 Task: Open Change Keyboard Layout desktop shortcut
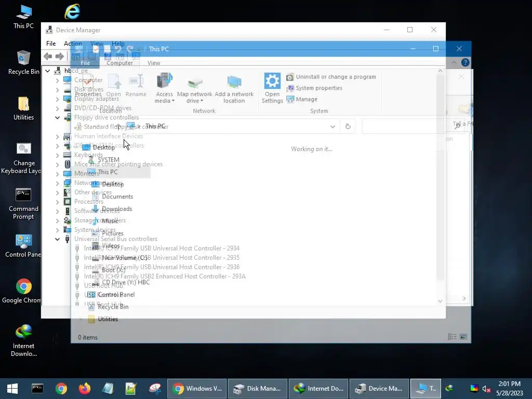[x=23, y=158]
